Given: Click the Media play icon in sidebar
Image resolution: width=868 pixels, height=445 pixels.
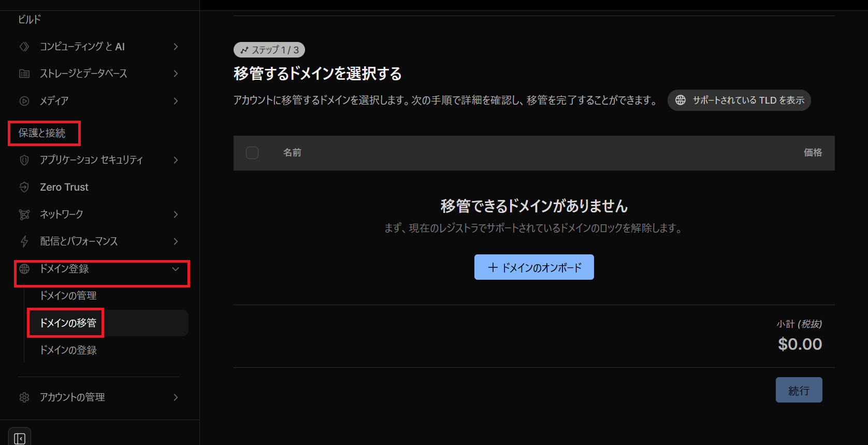Looking at the screenshot, I should tap(24, 101).
